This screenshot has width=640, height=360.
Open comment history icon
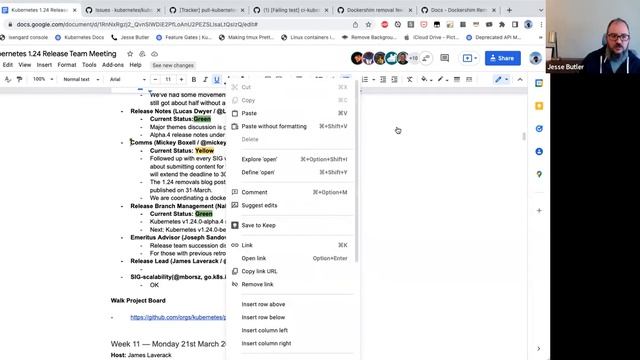[444, 58]
